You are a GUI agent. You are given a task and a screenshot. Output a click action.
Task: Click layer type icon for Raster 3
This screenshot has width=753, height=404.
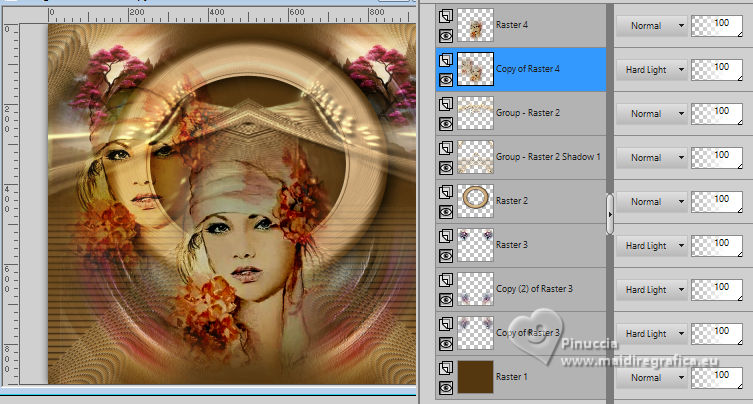point(446,236)
